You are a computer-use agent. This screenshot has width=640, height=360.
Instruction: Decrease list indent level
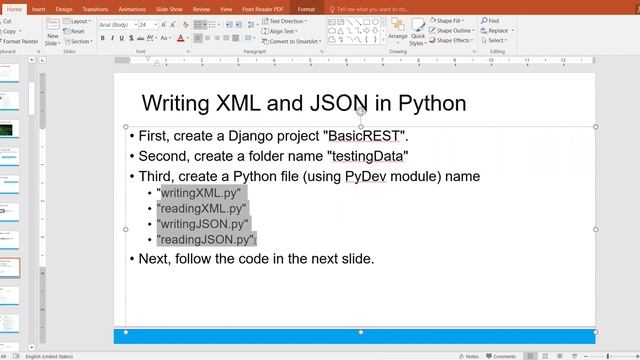tap(229, 25)
